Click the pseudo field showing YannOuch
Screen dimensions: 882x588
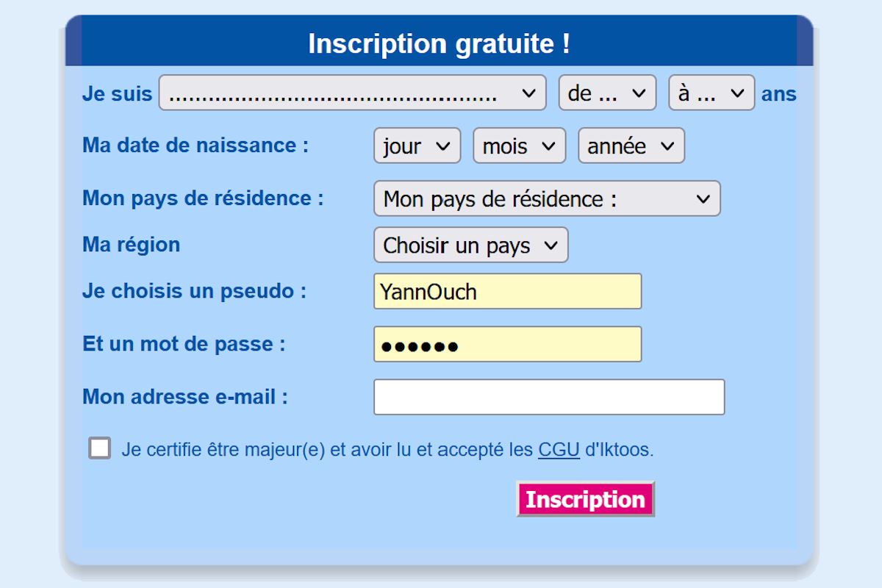(x=508, y=291)
